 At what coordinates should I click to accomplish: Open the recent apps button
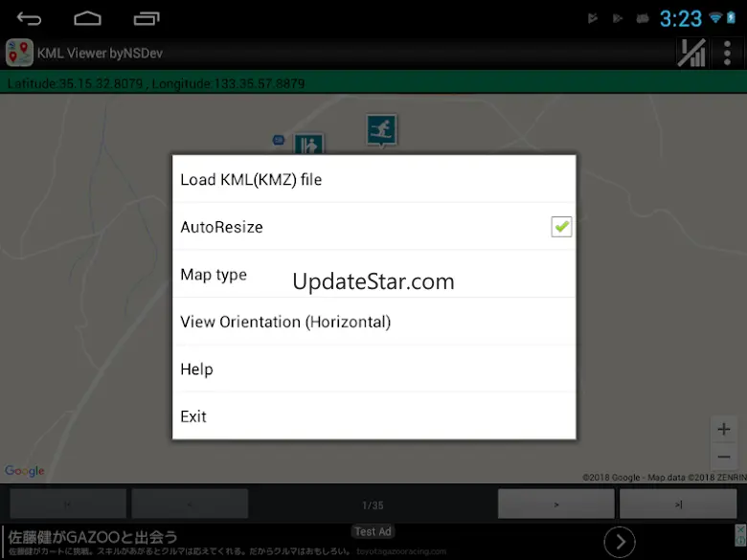tap(147, 18)
